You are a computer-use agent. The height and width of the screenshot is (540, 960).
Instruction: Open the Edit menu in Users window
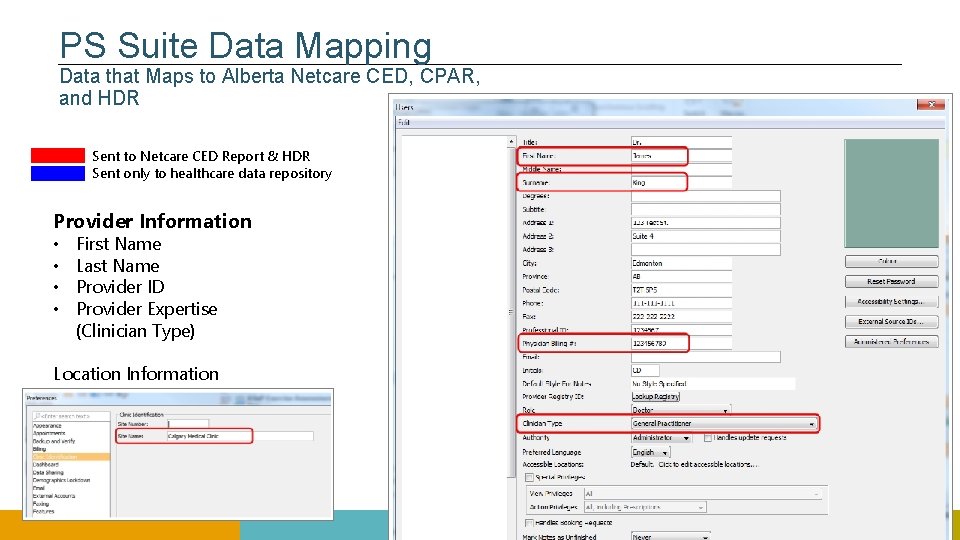pyautogui.click(x=403, y=122)
